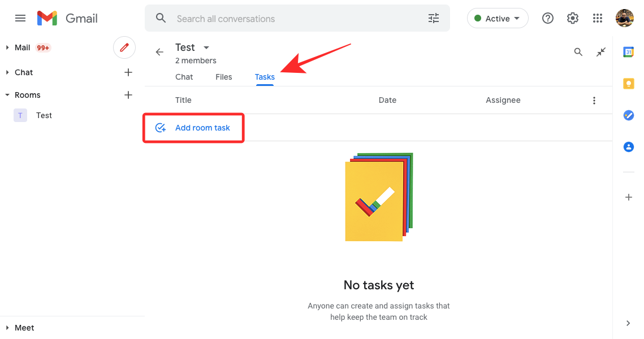Open the Active status dropdown
Viewport: 644px width, 339px height.
[498, 19]
